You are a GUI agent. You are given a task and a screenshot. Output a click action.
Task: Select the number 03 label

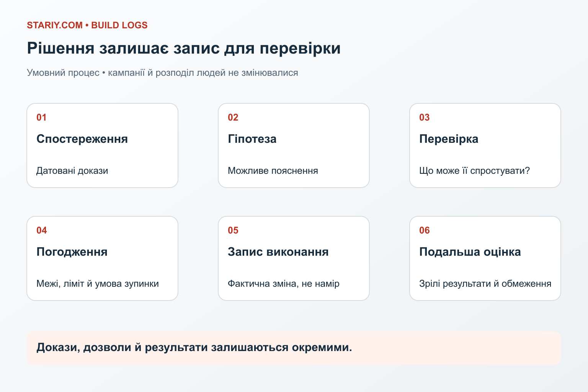tap(424, 118)
